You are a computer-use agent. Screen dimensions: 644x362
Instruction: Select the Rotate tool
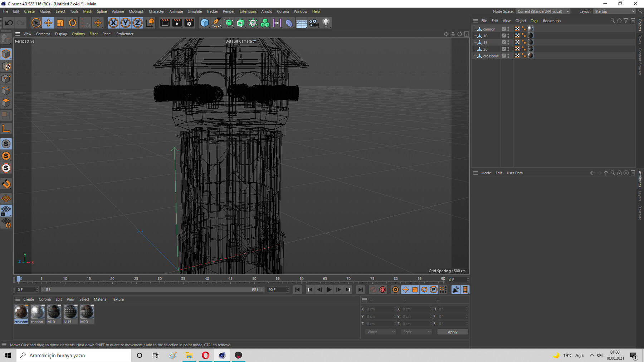point(72,23)
